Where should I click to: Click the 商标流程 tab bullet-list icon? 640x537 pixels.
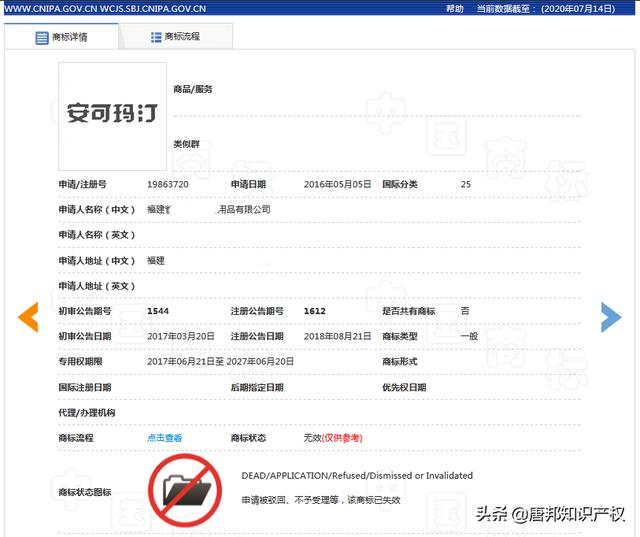(156, 37)
